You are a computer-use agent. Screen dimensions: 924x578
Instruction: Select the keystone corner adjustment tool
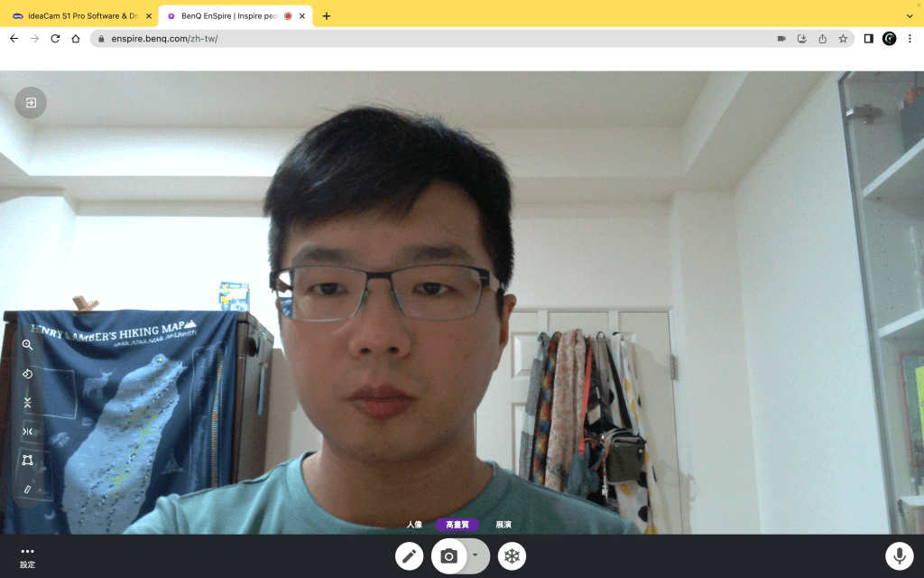click(28, 461)
